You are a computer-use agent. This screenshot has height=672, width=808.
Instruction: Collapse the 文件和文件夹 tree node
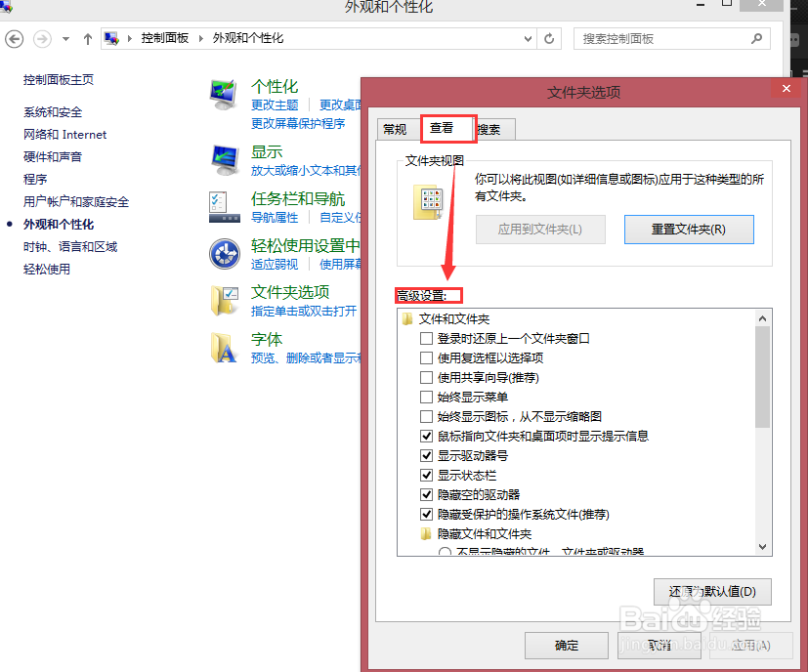407,318
